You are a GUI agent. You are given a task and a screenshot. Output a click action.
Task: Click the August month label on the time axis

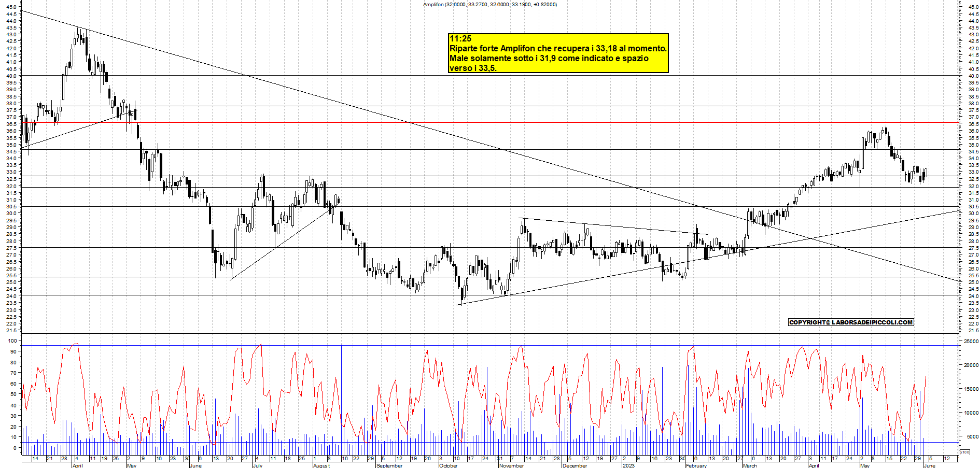coord(321,465)
